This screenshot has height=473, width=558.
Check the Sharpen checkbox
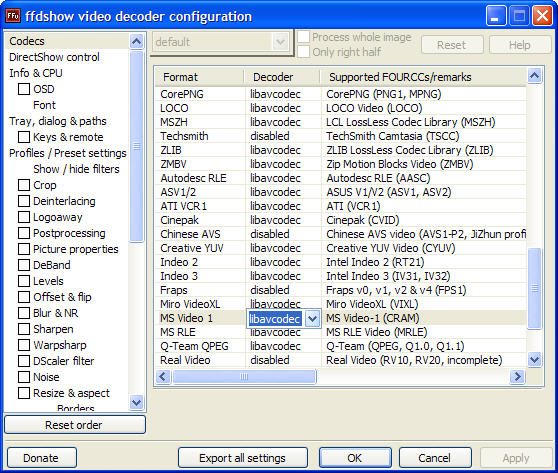[x=24, y=329]
